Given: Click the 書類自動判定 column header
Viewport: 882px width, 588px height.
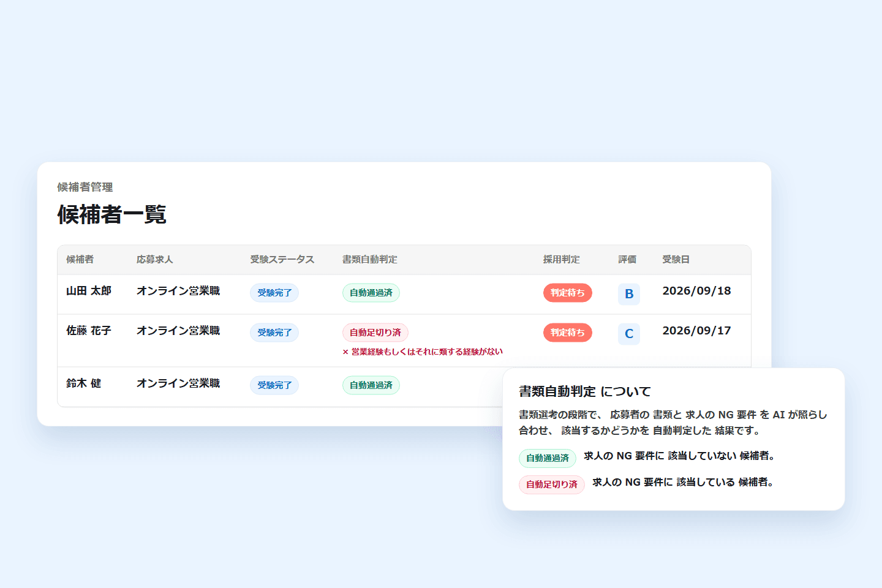Looking at the screenshot, I should (x=369, y=260).
